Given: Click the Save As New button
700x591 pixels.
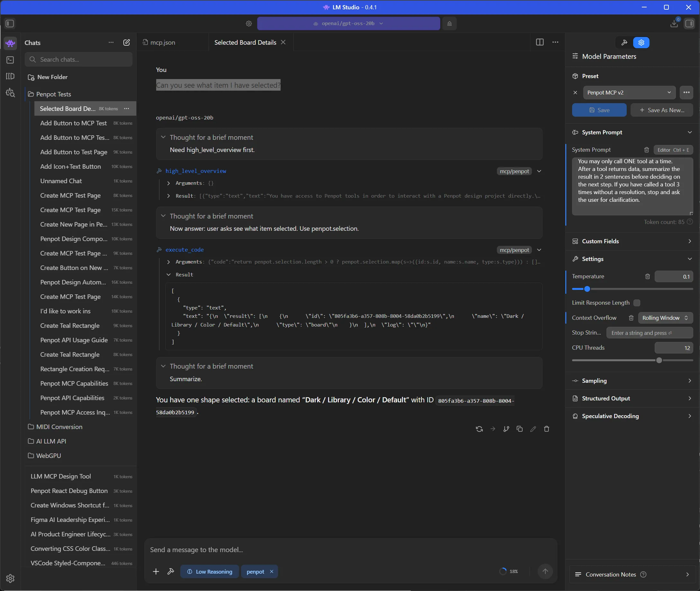Looking at the screenshot, I should tap(661, 110).
